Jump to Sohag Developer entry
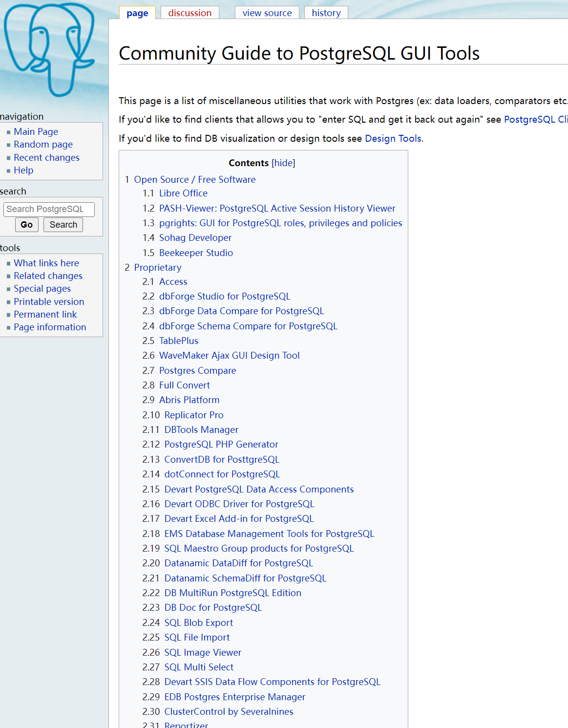 [x=195, y=237]
